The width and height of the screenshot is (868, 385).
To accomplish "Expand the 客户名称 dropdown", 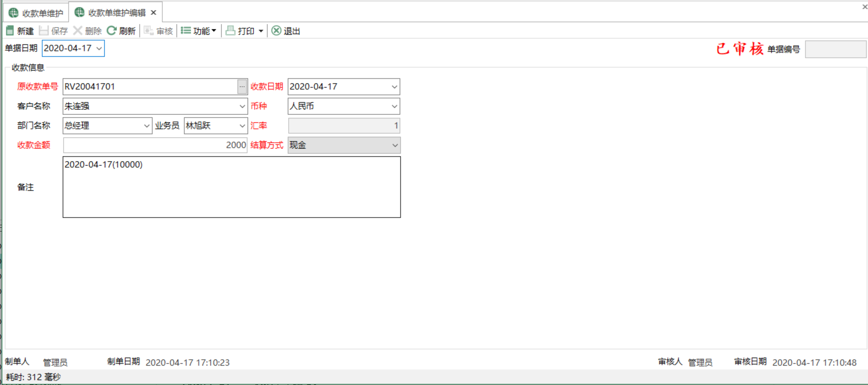I will coord(242,107).
